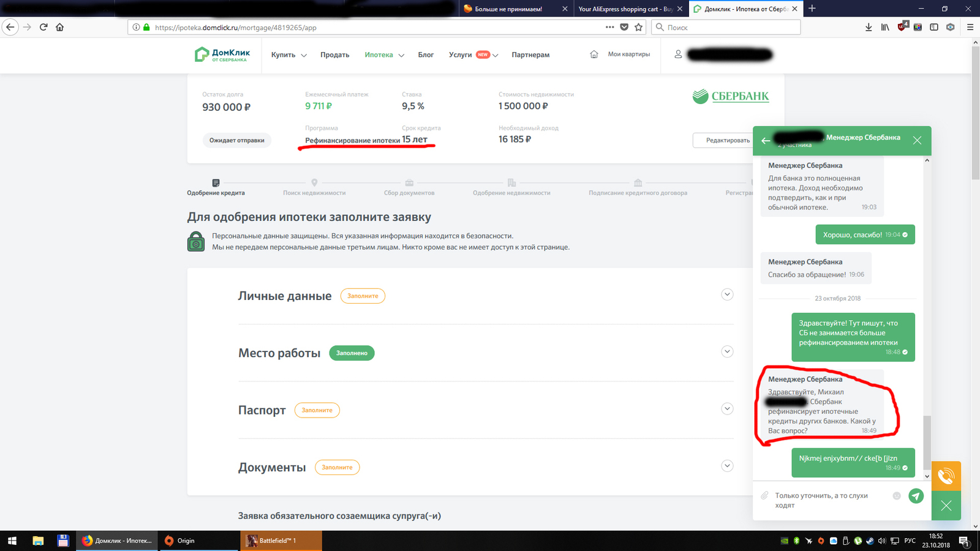Click Заполните badge next to Личные данные
The image size is (980, 551).
[363, 296]
